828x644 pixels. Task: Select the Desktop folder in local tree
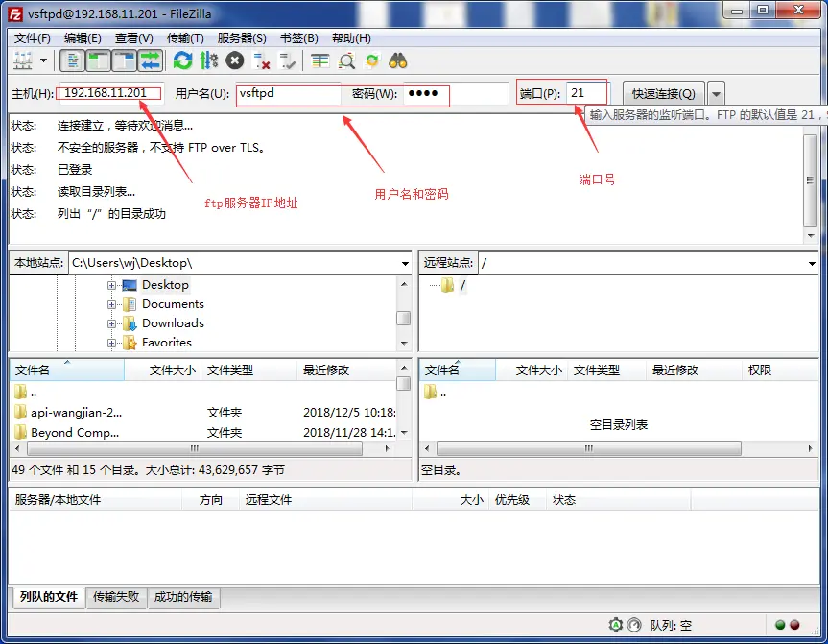[x=165, y=285]
